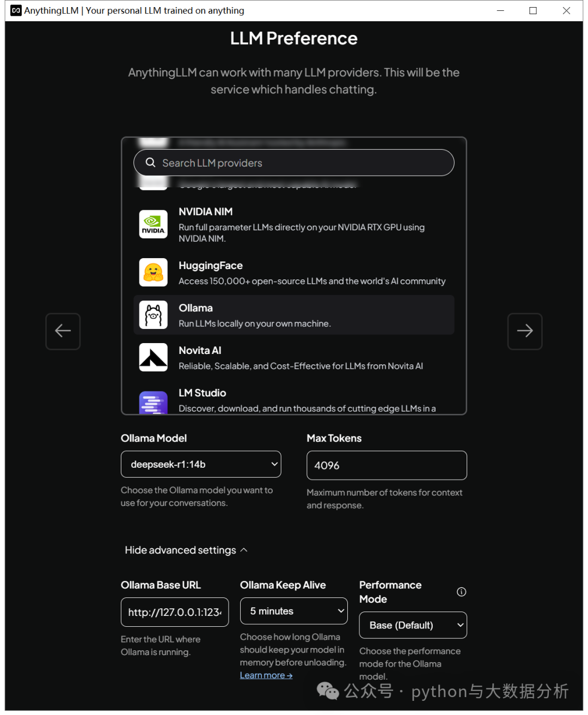588x715 pixels.
Task: Continue with the right arrow button
Action: tap(525, 331)
